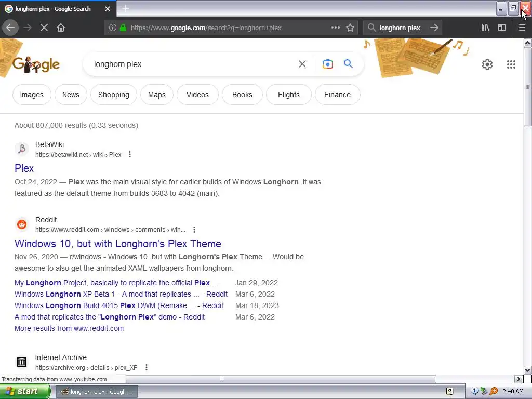This screenshot has height=399, width=532.
Task: Open the Google apps grid
Action: (511, 64)
